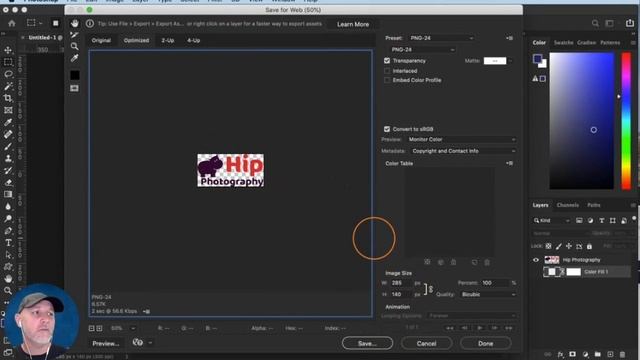Screen dimensions: 640x360
Task: Click the Home icon in Photoshop options bar
Action: tap(11, 23)
